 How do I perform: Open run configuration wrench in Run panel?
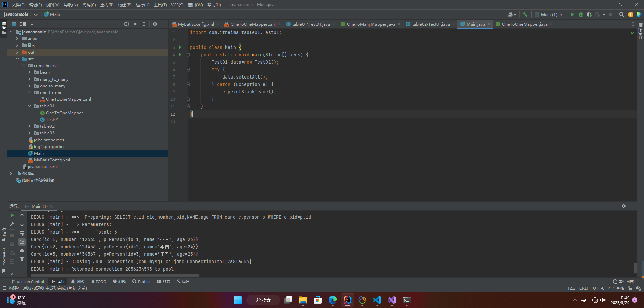click(12, 224)
